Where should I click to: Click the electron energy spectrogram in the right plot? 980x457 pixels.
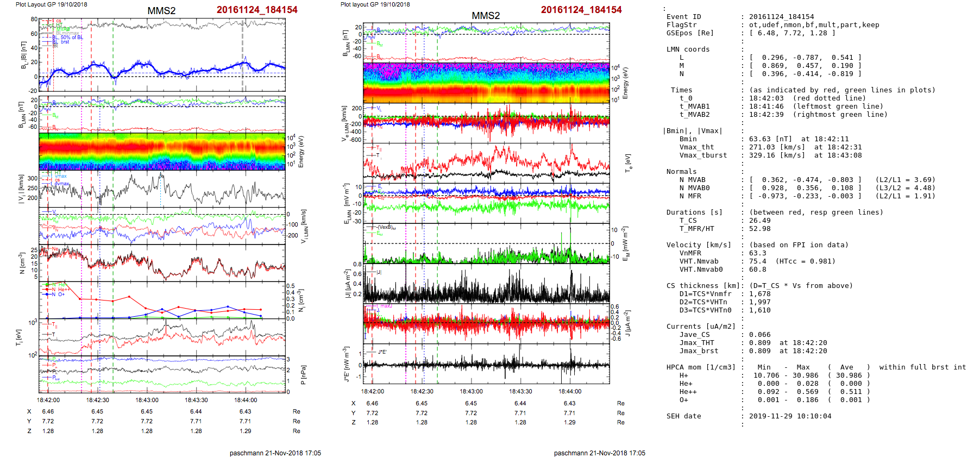click(486, 83)
